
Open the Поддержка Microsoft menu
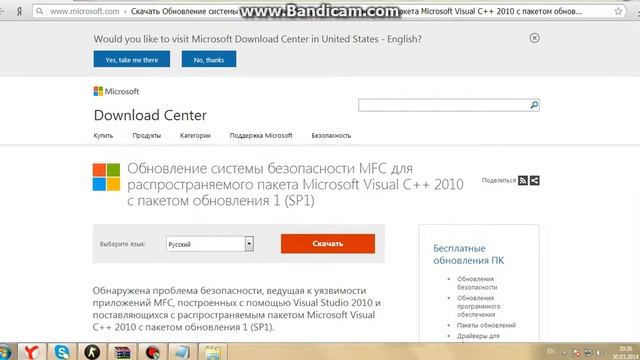(x=261, y=136)
